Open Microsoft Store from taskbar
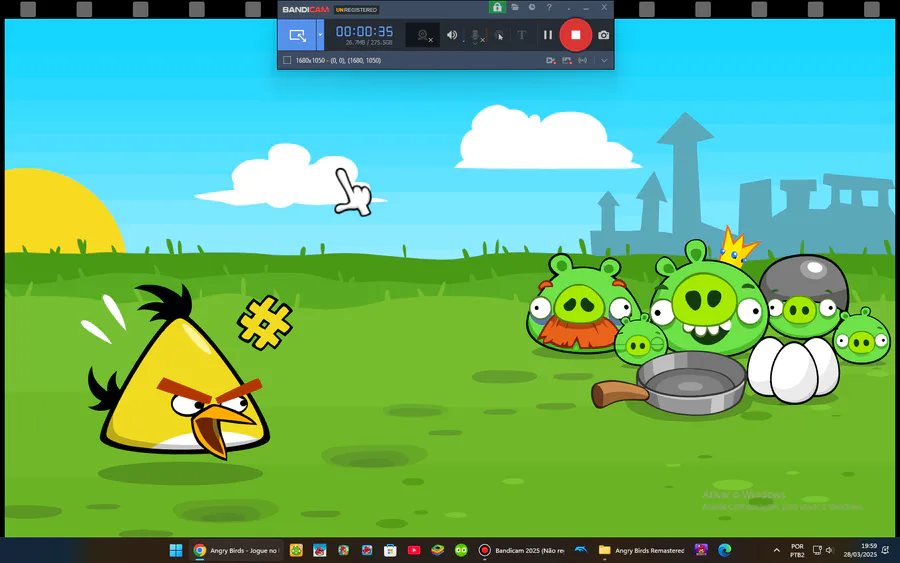Screen dimensions: 900x563 coord(390,550)
